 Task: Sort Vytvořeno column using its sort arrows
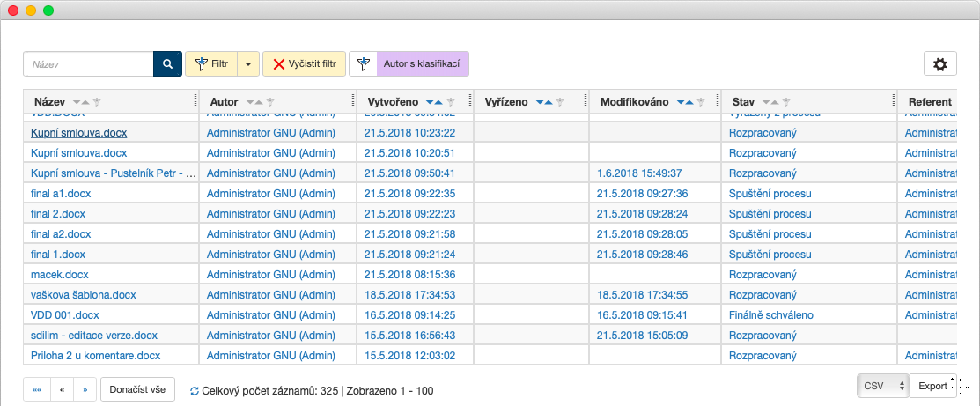(434, 102)
